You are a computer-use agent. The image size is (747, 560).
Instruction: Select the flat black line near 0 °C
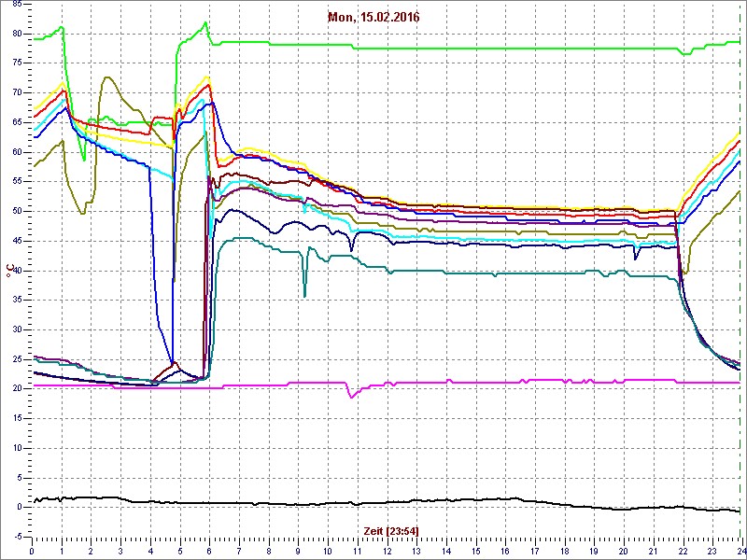373,502
